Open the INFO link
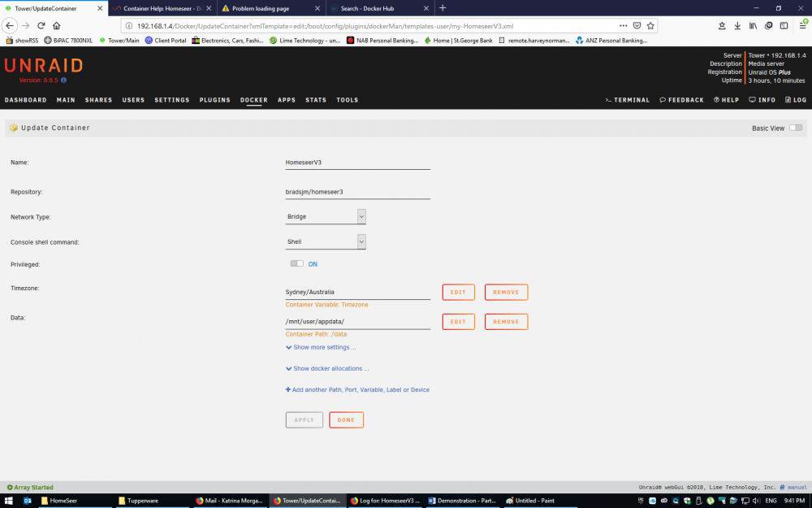The width and height of the screenshot is (812, 508). tap(762, 99)
